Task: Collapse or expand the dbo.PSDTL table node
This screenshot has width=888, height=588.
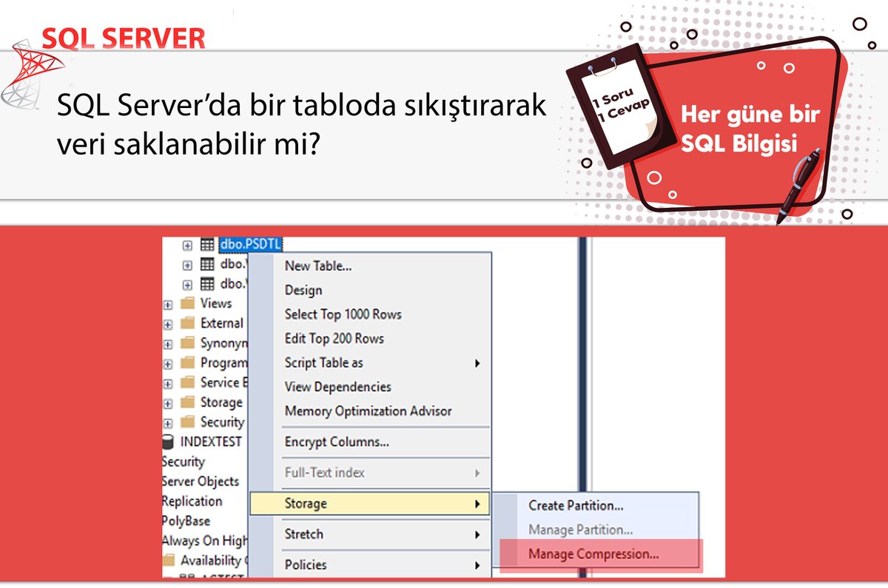Action: 187,246
